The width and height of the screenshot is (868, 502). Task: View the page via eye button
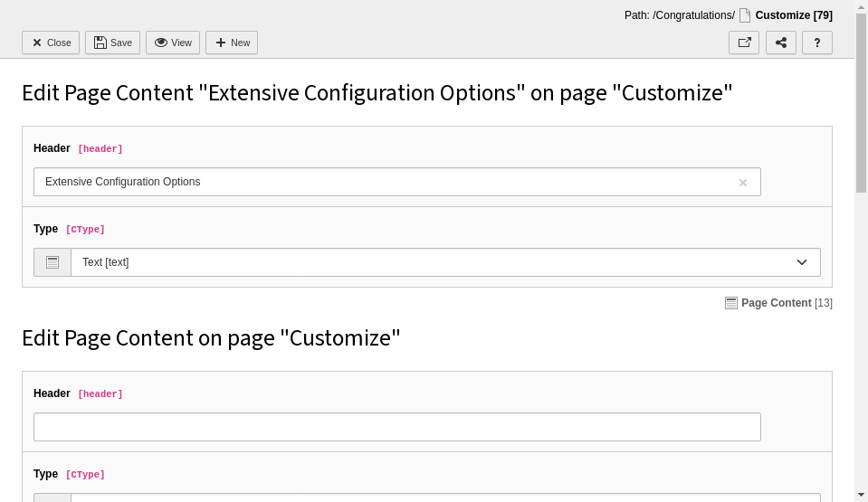coord(173,43)
